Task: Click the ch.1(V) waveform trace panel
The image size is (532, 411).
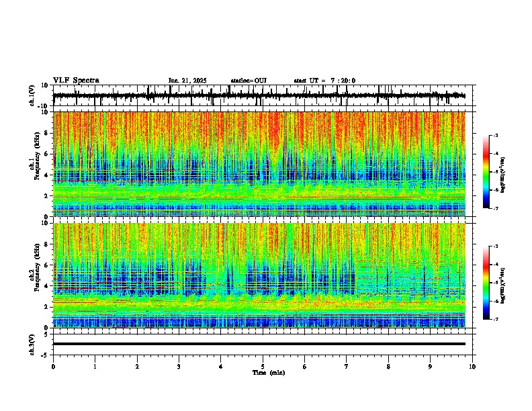Action: click(264, 95)
